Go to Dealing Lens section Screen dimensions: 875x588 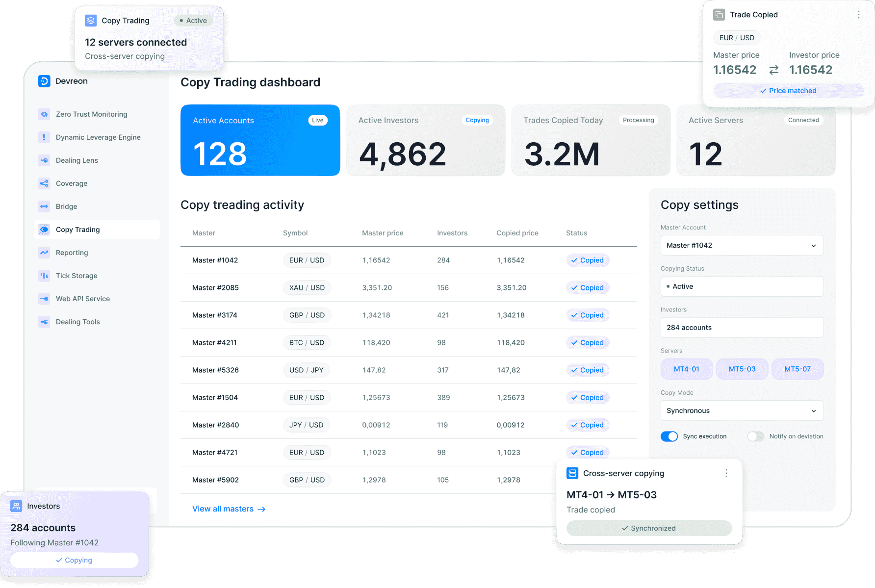(x=98, y=160)
